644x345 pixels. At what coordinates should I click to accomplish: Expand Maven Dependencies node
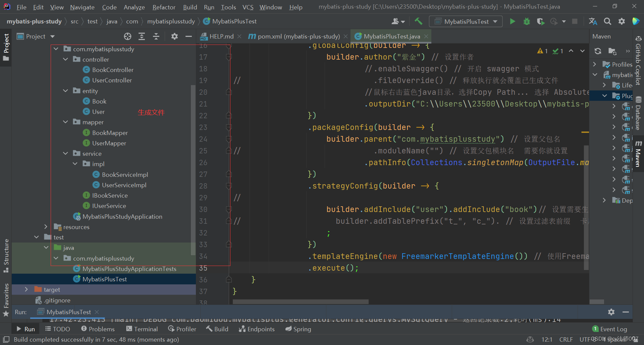(604, 200)
